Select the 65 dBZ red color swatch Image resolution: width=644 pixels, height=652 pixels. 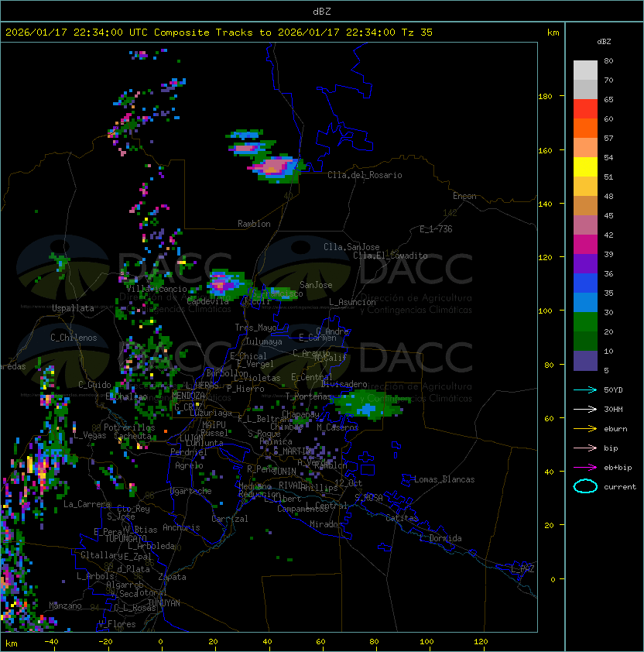[x=585, y=108]
